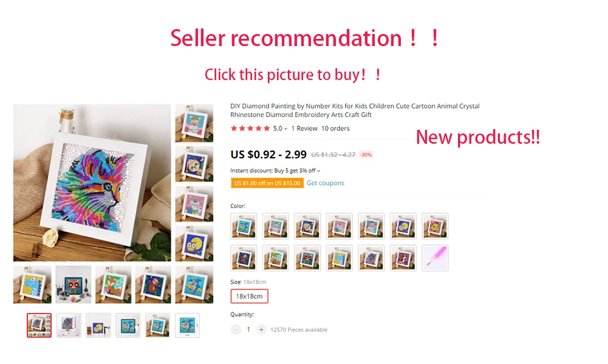Open the 1 Review link
The width and height of the screenshot is (608, 364).
coord(304,129)
